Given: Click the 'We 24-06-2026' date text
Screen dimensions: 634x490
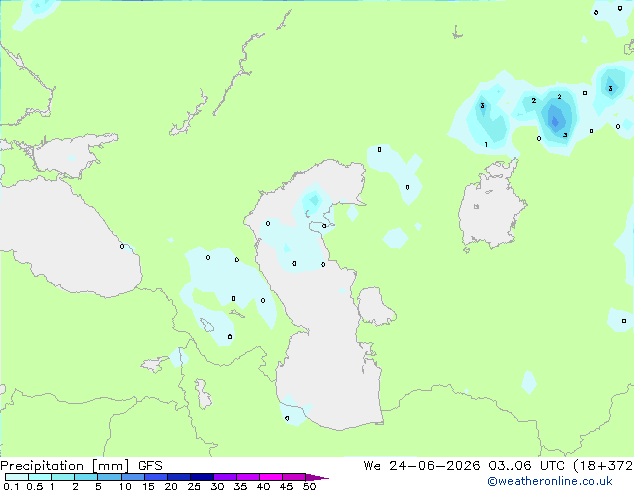Looking at the screenshot, I should point(422,466).
